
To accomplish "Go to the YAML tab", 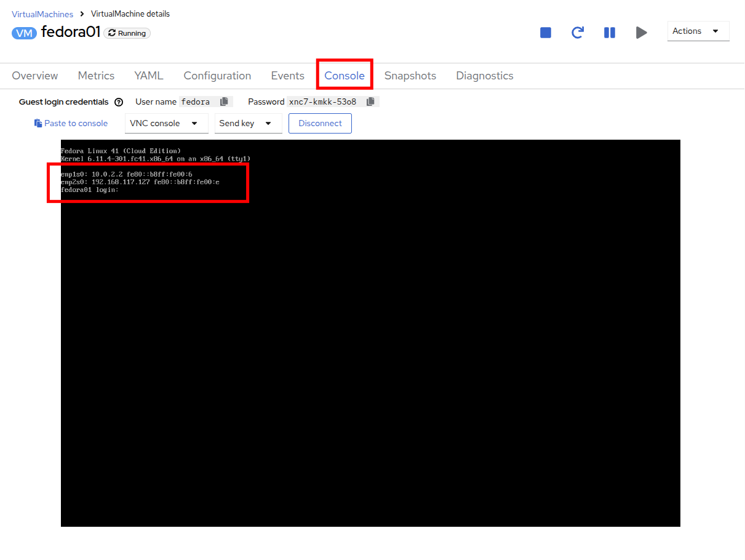I will click(149, 76).
